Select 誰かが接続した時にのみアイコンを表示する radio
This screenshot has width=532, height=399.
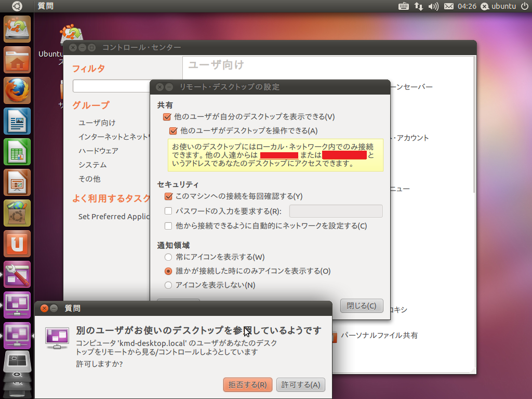click(168, 271)
